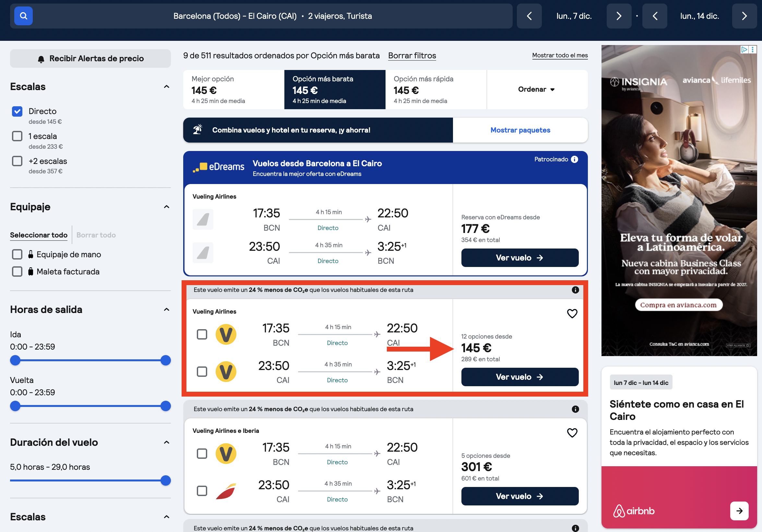Screen dimensions: 762x532
Task: Click the Ida departure time slider's right handle
Action: [x=166, y=360]
